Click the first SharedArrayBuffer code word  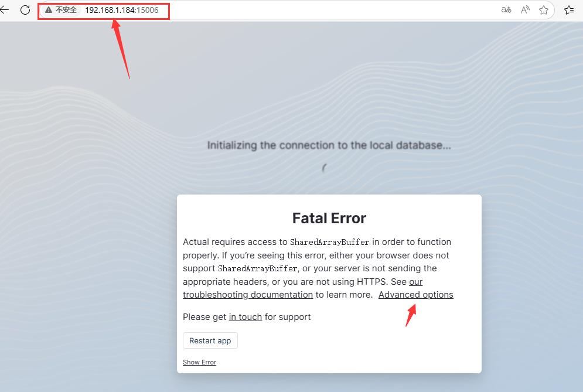329,242
